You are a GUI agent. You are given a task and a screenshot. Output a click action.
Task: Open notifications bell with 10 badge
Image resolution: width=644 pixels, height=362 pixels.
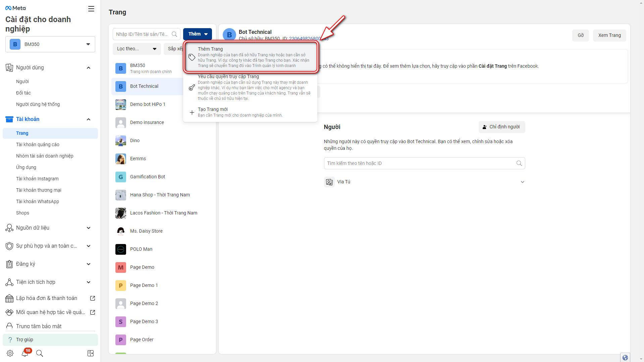tap(25, 353)
